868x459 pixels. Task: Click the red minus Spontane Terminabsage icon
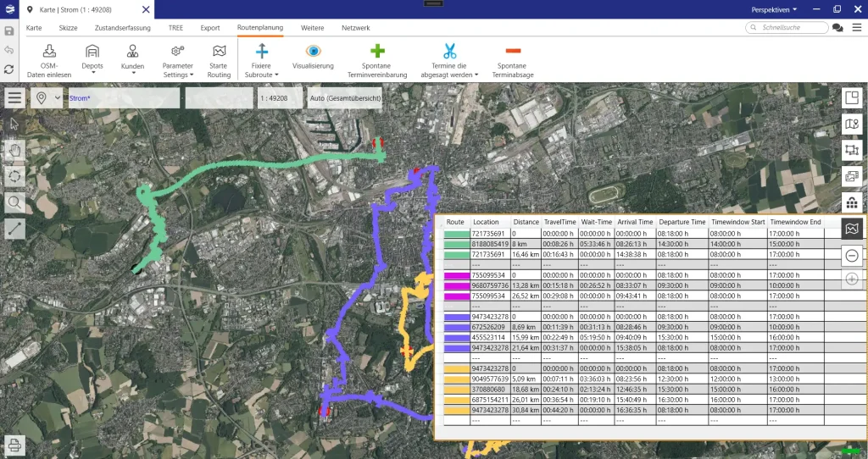513,51
